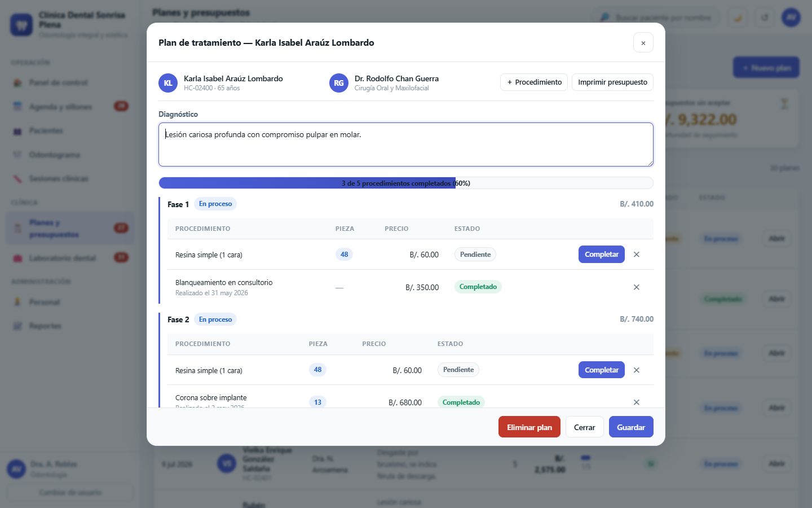Click the Diagnóstico field label

point(178,114)
